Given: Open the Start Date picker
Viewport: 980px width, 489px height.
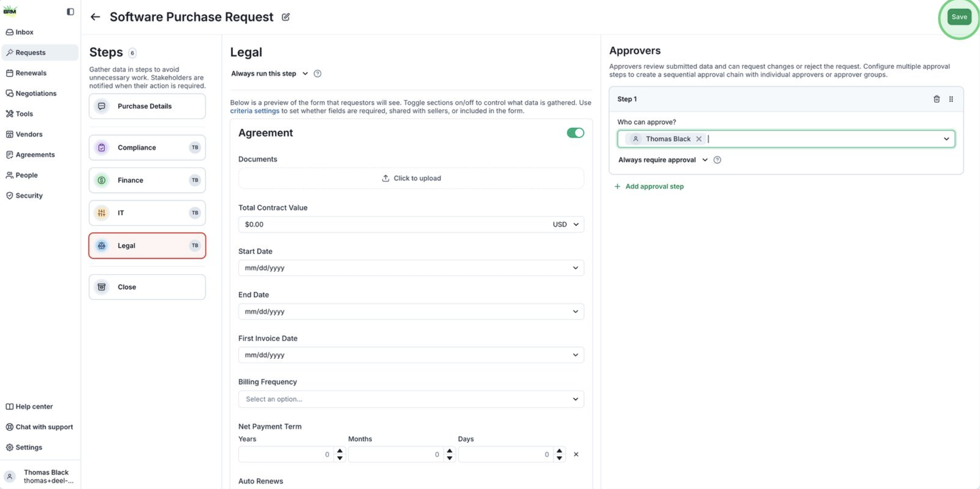Looking at the screenshot, I should tap(411, 268).
